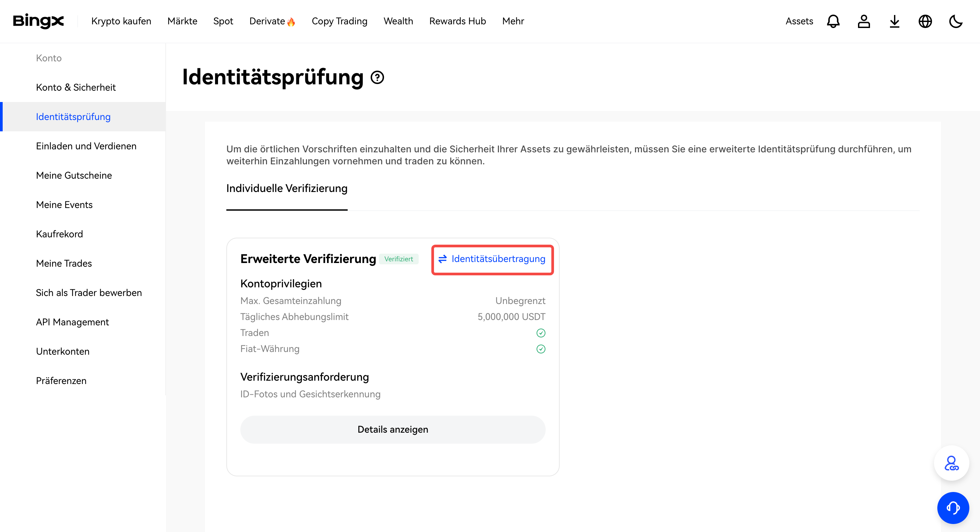
Task: Open Krypto kaufen menu
Action: [x=121, y=21]
